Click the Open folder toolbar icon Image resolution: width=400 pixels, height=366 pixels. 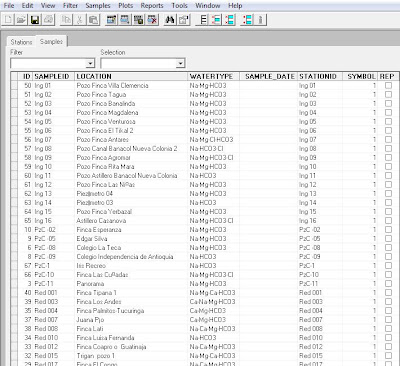tap(22, 20)
